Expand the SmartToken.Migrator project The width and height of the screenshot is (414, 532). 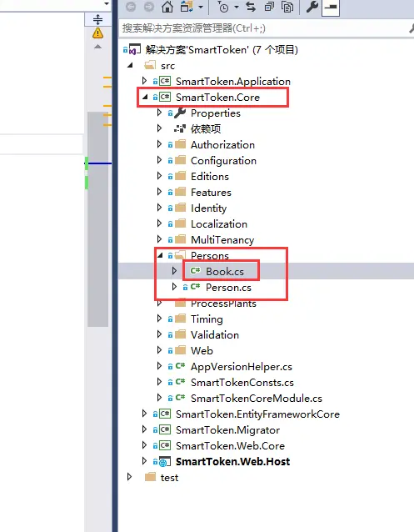(144, 429)
